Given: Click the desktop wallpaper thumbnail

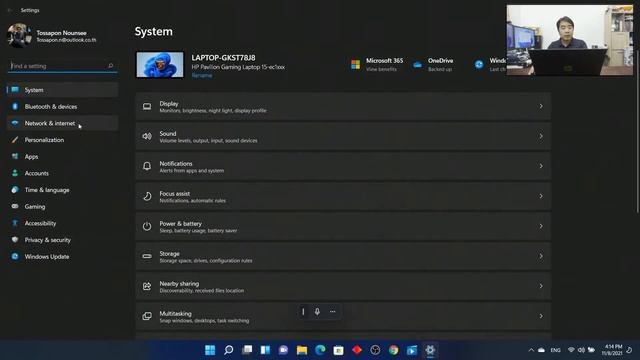Looking at the screenshot, I should (160, 64).
